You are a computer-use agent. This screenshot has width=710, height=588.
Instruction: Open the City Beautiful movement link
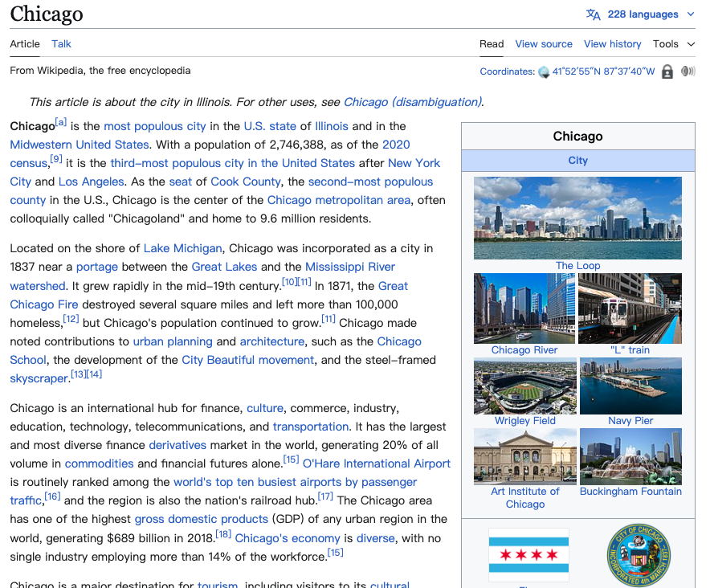(247, 360)
